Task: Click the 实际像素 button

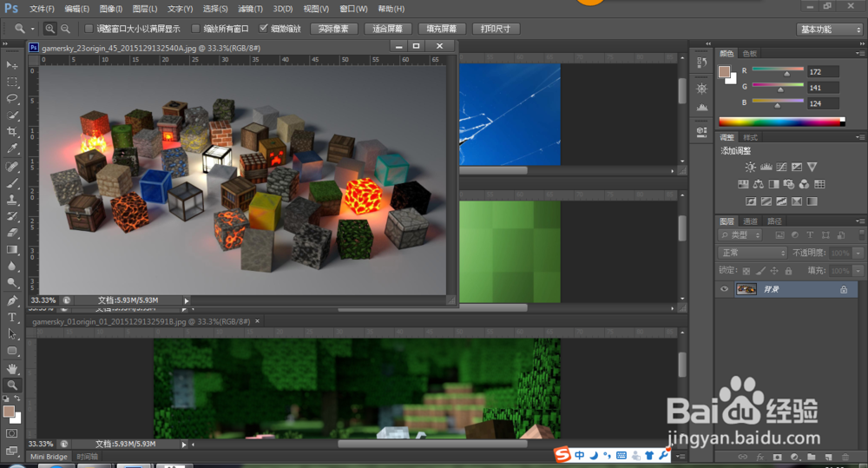Action: [x=333, y=29]
